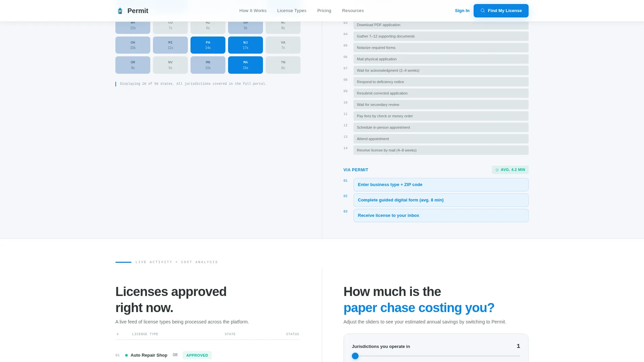Screen dimensions: 644x362
Task: Click the AVG. 4.2 MIN badge text
Action: (513, 170)
